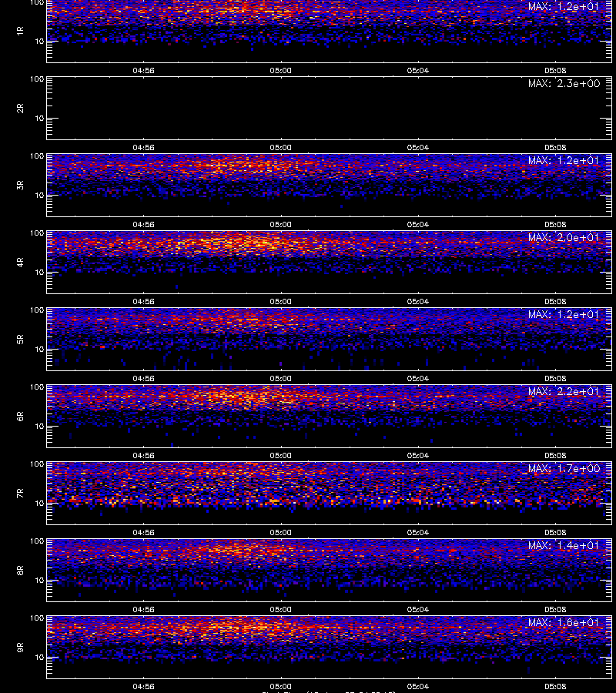Click the 6R panel axis label
Viewport: 616px width, 693px height.
20,417
